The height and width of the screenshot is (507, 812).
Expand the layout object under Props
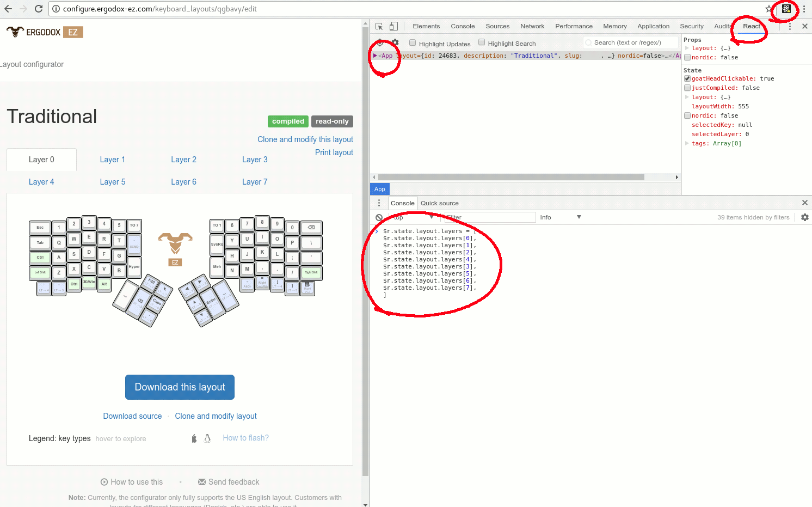click(687, 48)
